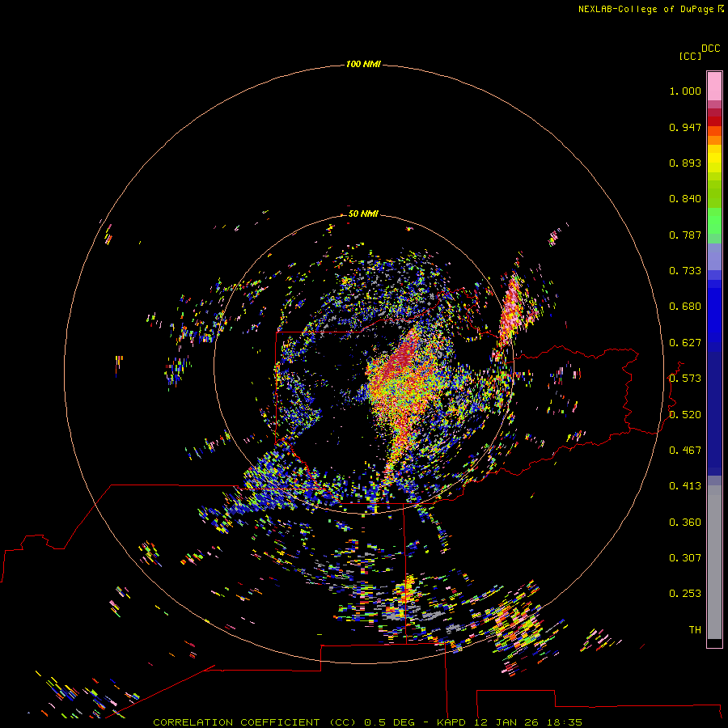Click the 0.787 scale value
The width and height of the screenshot is (728, 728).
(685, 235)
